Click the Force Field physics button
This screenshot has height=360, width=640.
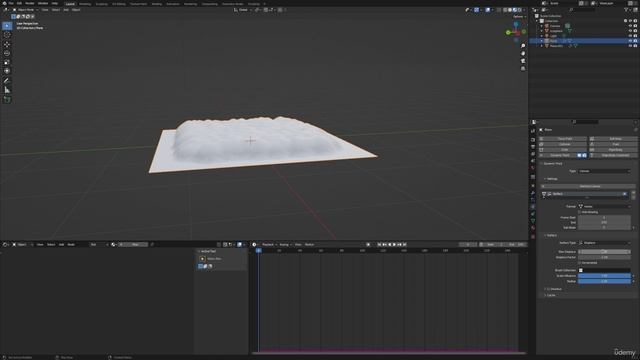562,139
